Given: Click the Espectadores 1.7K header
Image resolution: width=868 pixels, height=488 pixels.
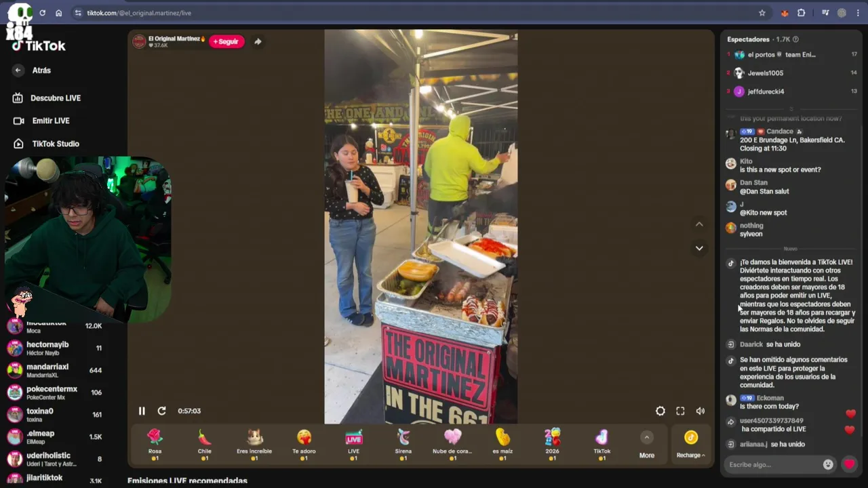Looking at the screenshot, I should [758, 39].
